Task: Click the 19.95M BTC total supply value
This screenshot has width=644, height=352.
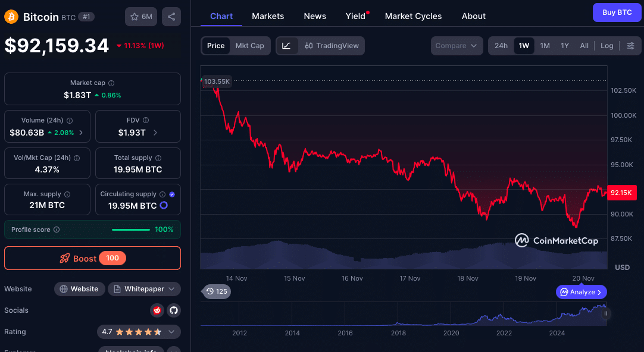Action: [137, 169]
